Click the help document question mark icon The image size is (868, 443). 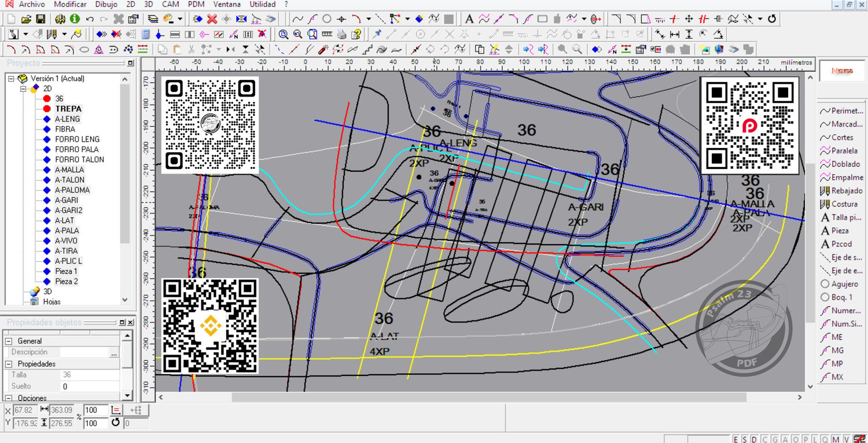coord(356,34)
